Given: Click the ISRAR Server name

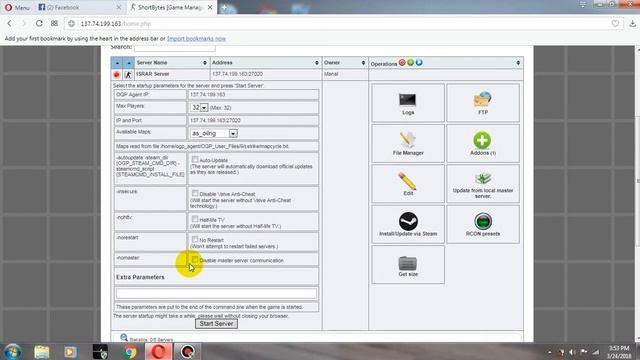Looking at the screenshot, I should 153,74.
